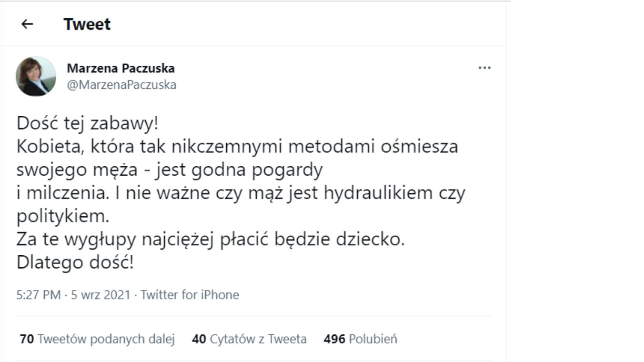Open the Marzena Paczuska display name link

(x=121, y=68)
